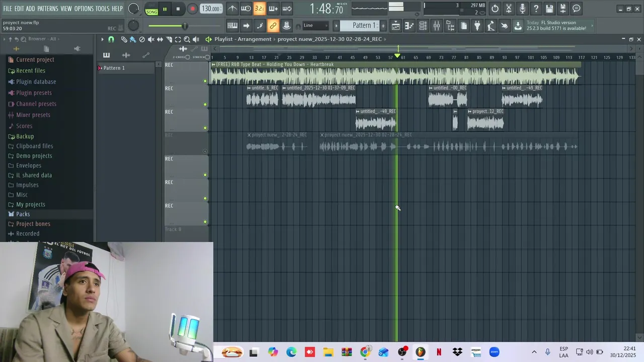Select Pattern 1 in the picker panel

tap(126, 68)
